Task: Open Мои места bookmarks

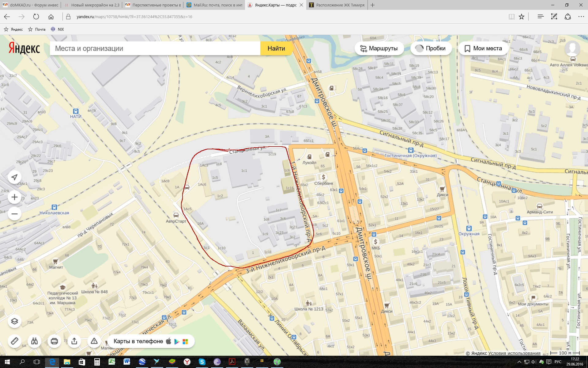Action: click(483, 48)
